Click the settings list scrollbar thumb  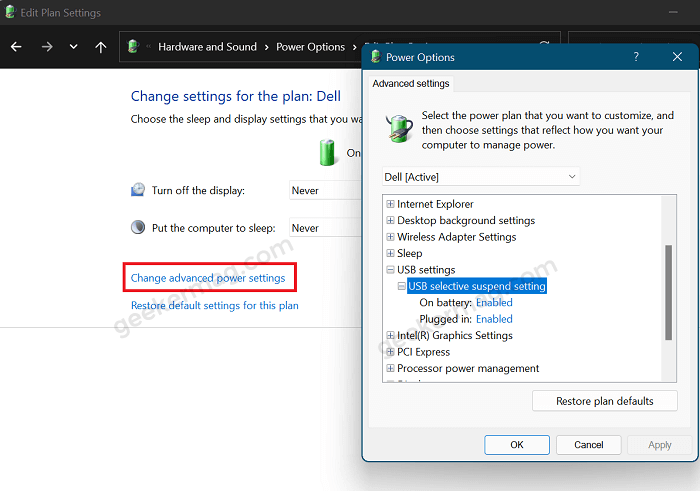pos(668,292)
